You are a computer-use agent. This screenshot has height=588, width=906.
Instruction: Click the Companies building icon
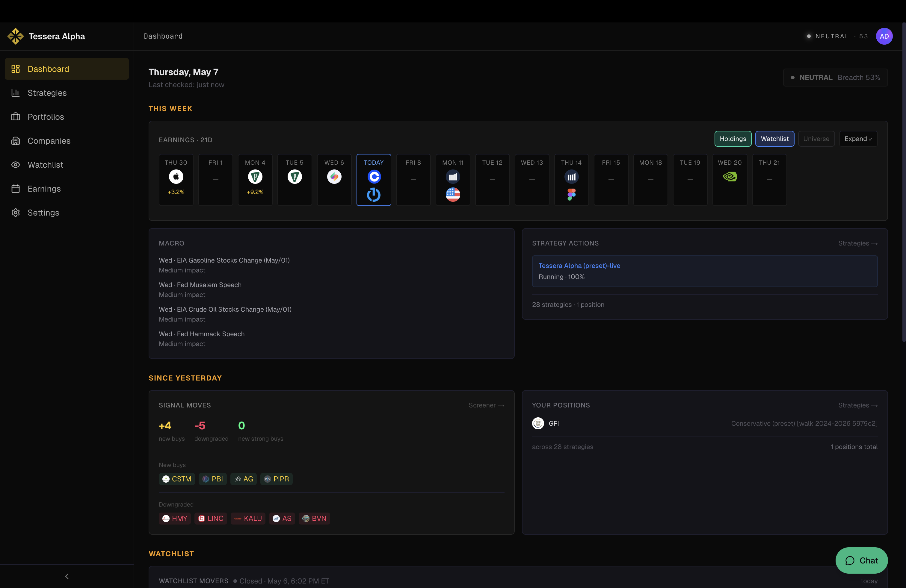pyautogui.click(x=16, y=141)
